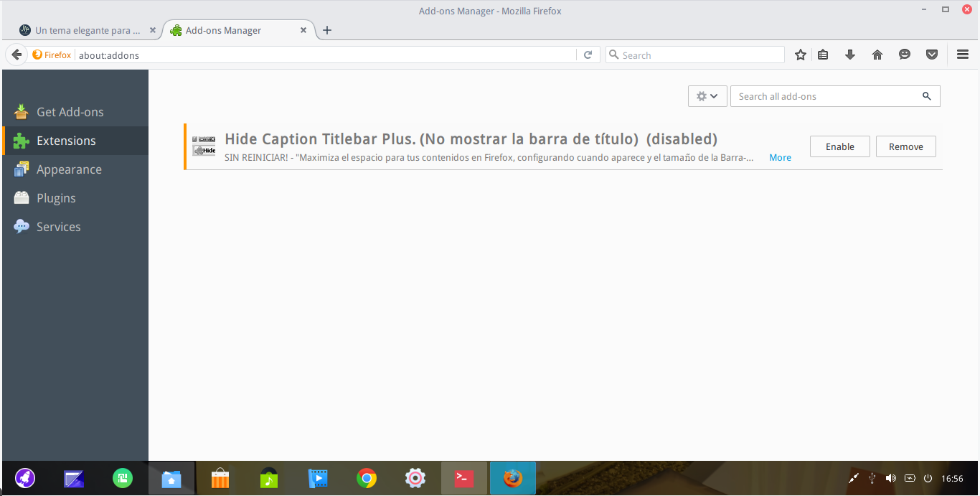Open the red terminal icon in taskbar

464,479
